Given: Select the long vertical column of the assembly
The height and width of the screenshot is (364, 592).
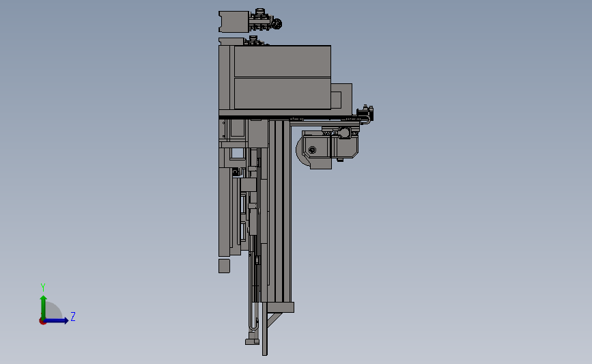Looking at the screenshot, I should tap(279, 211).
